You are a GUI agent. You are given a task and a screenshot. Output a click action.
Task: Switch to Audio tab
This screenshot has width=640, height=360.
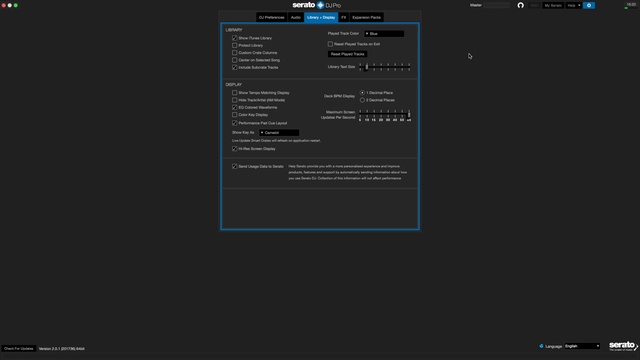296,18
